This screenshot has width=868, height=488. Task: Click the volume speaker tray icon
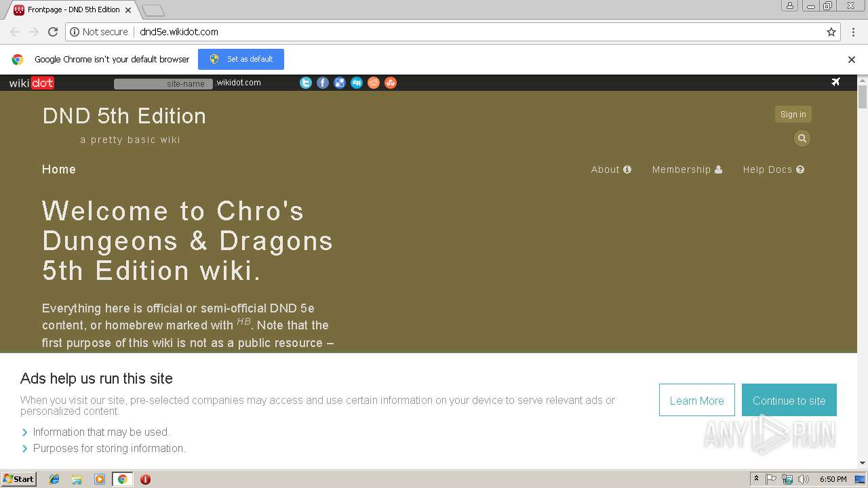coord(804,479)
